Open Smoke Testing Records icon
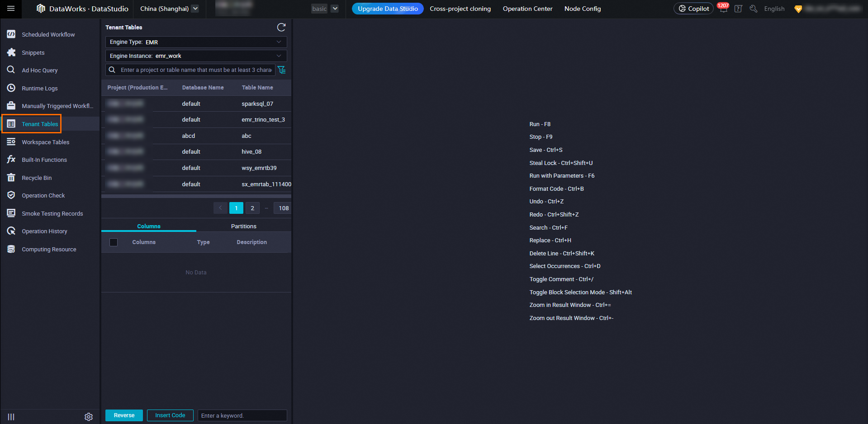 pyautogui.click(x=11, y=213)
